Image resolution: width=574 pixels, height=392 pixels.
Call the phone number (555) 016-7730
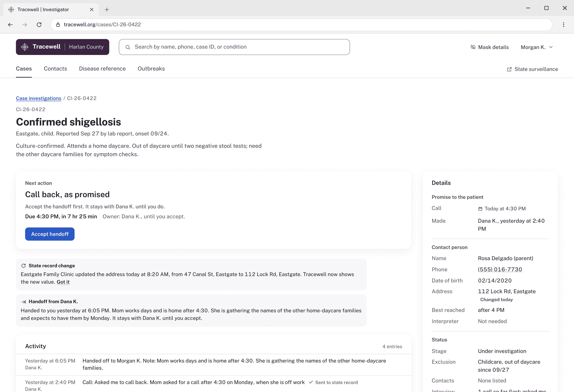(x=500, y=269)
